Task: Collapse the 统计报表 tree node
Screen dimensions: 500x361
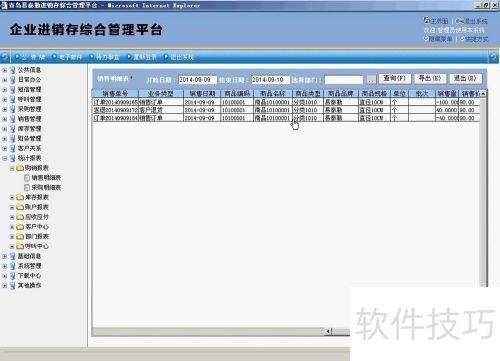Action: click(5, 158)
